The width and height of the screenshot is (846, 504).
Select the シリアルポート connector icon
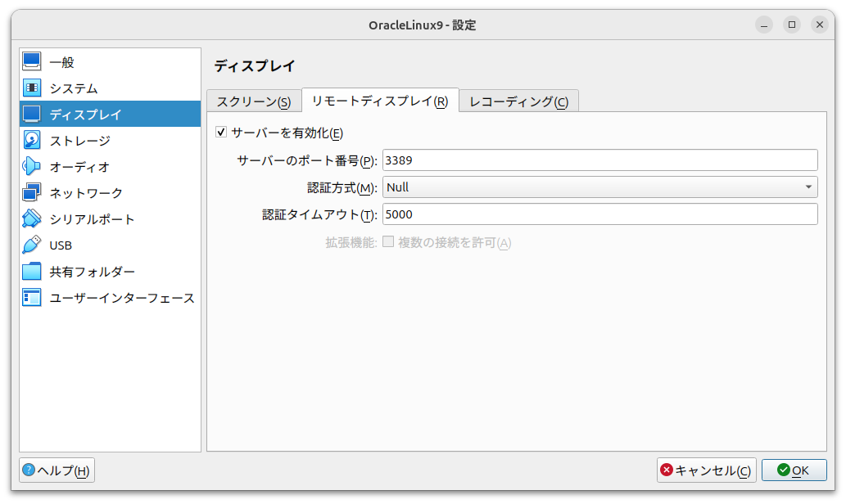(31, 218)
